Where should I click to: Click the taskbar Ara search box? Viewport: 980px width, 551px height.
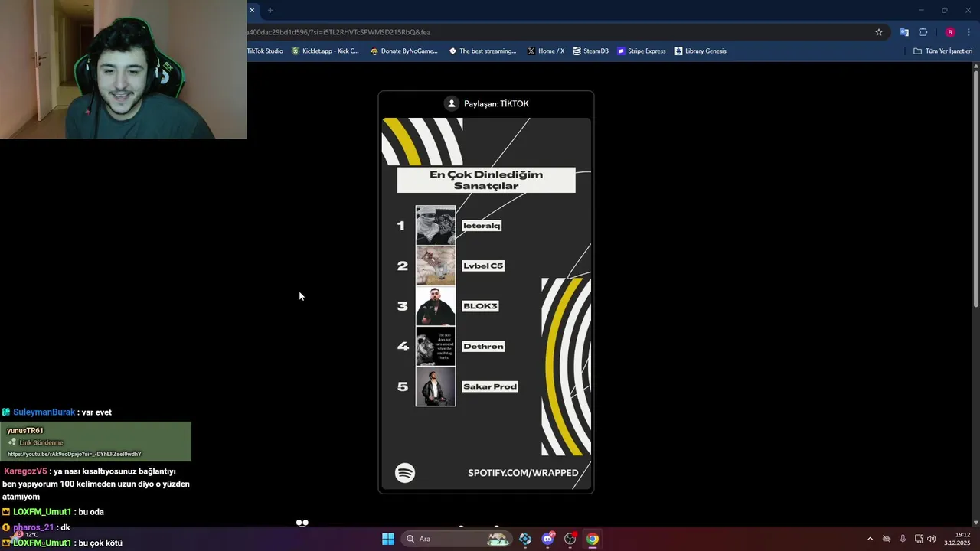pos(457,539)
